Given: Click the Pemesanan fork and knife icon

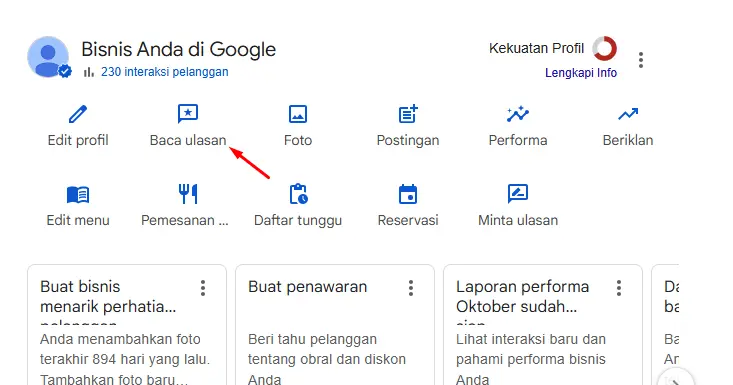Looking at the screenshot, I should point(188,194).
